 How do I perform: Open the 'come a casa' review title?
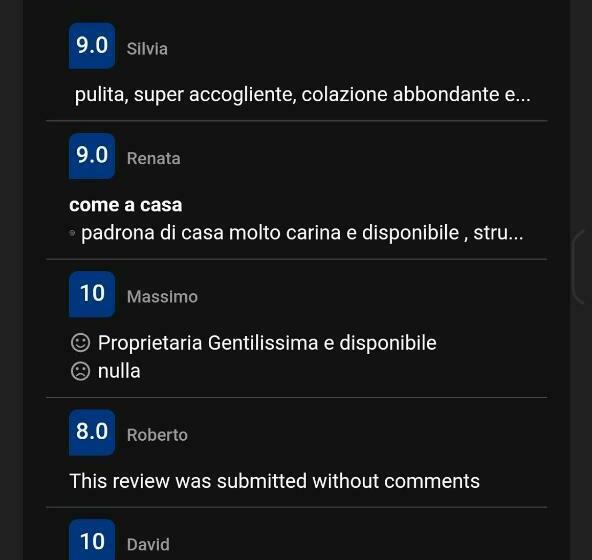click(125, 205)
